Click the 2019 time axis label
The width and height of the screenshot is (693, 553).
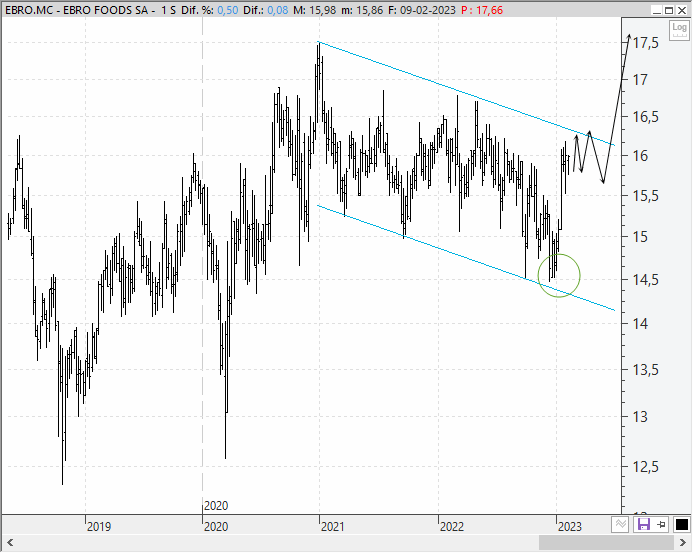coord(99,527)
